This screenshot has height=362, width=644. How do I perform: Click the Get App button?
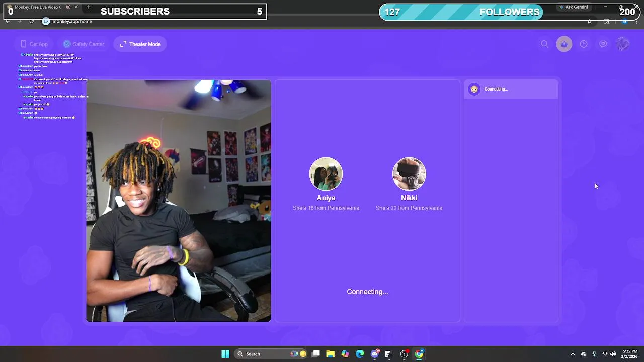click(34, 44)
